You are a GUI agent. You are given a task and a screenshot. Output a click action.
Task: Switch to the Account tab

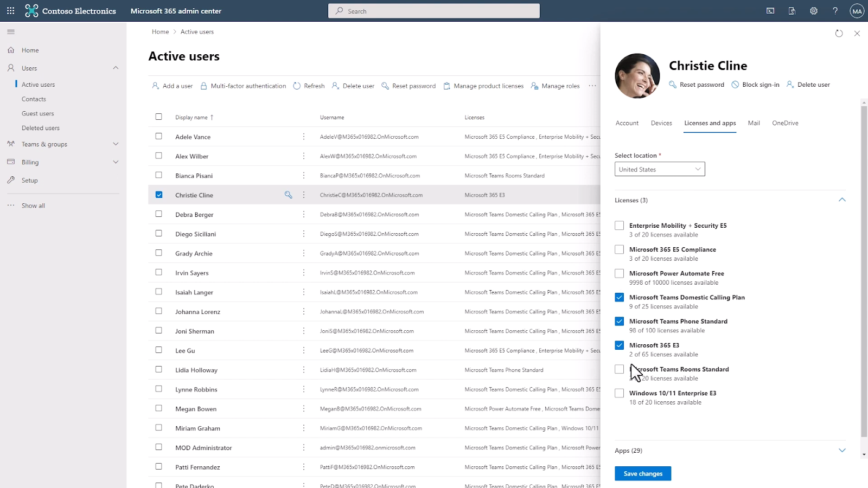627,123
